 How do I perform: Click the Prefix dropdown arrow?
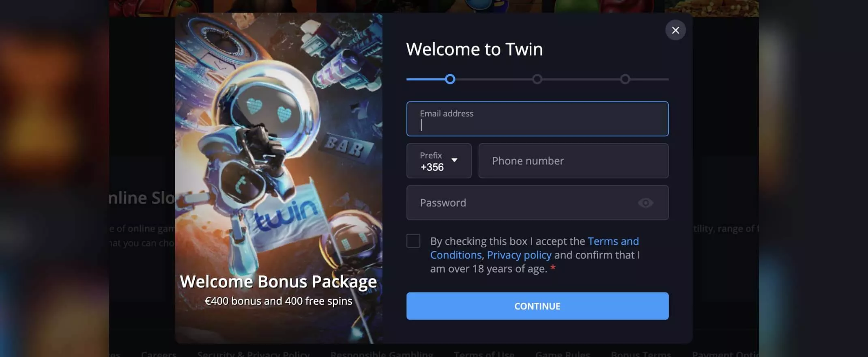point(454,160)
